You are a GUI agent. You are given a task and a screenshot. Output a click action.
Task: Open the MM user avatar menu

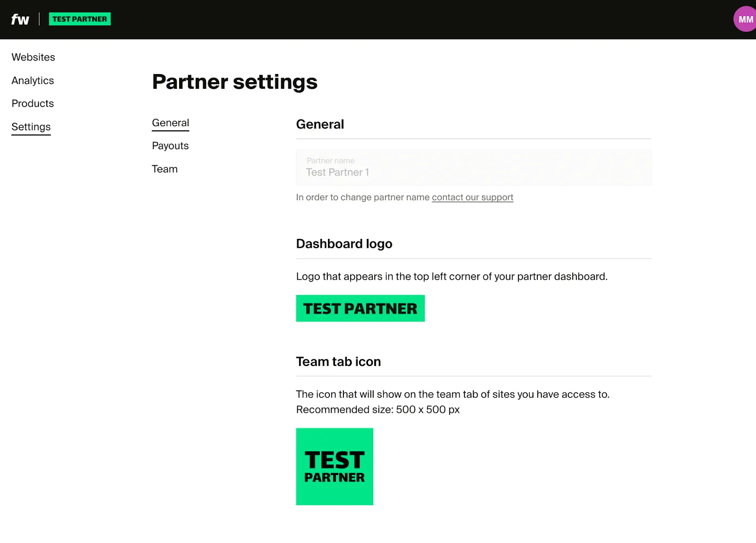click(x=745, y=19)
